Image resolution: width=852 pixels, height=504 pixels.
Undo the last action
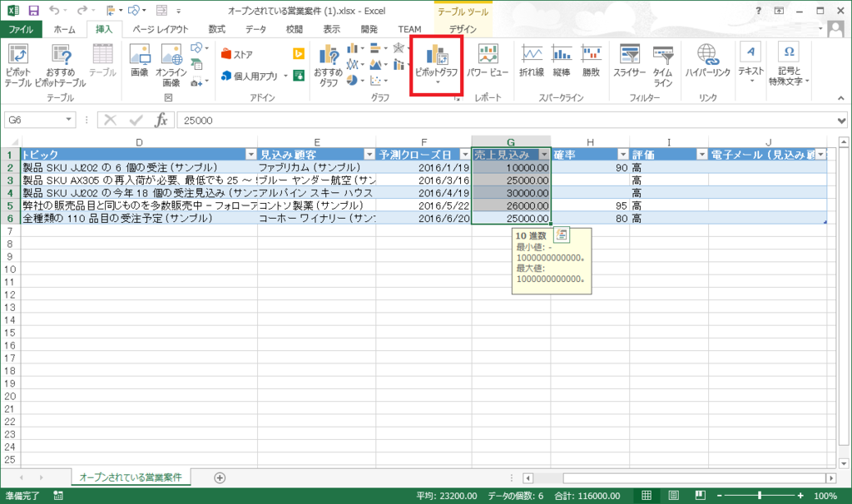pos(54,10)
